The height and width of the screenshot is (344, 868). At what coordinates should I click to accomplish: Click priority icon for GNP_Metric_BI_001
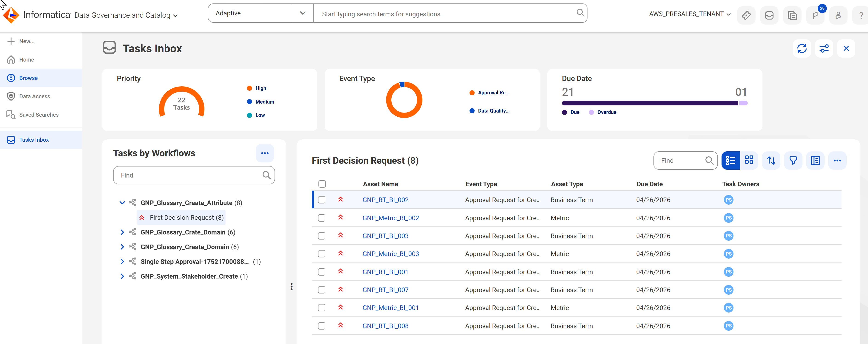341,307
